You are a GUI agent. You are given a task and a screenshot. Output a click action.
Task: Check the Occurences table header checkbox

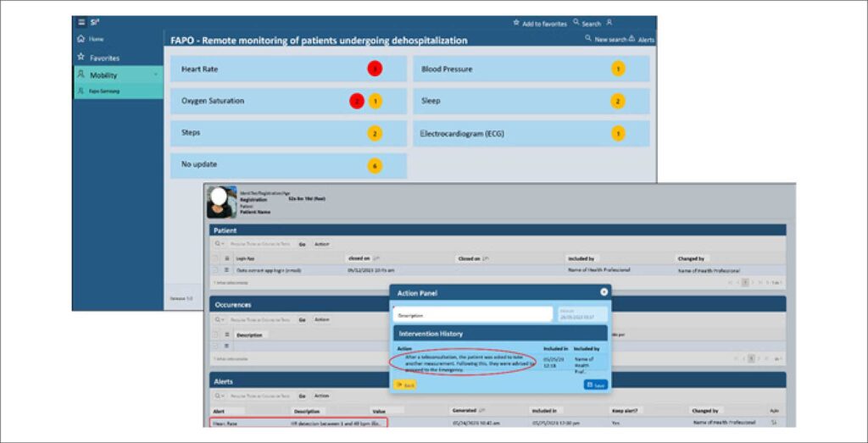(215, 335)
